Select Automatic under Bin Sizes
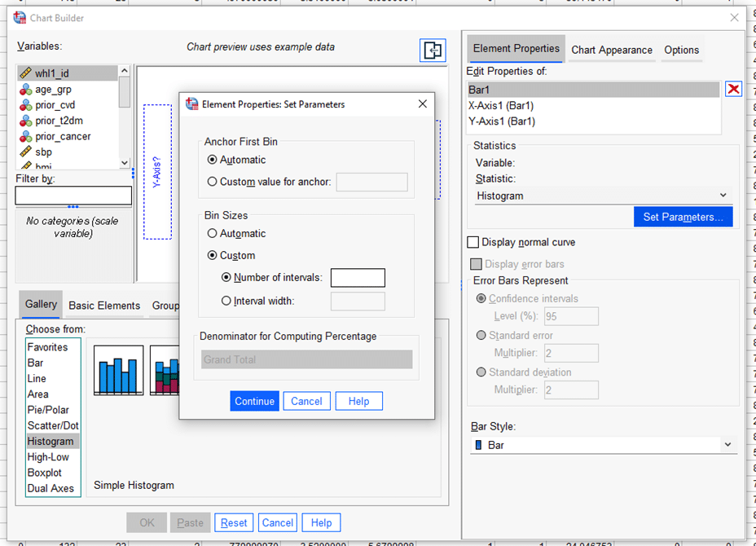The height and width of the screenshot is (546, 756). (x=213, y=234)
